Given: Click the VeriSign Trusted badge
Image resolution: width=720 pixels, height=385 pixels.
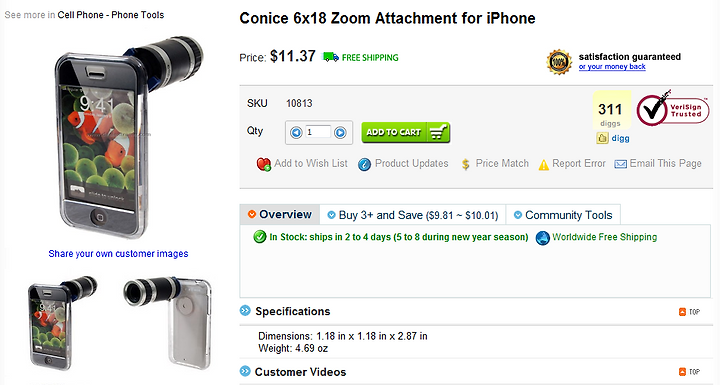Looking at the screenshot, I should [x=672, y=108].
